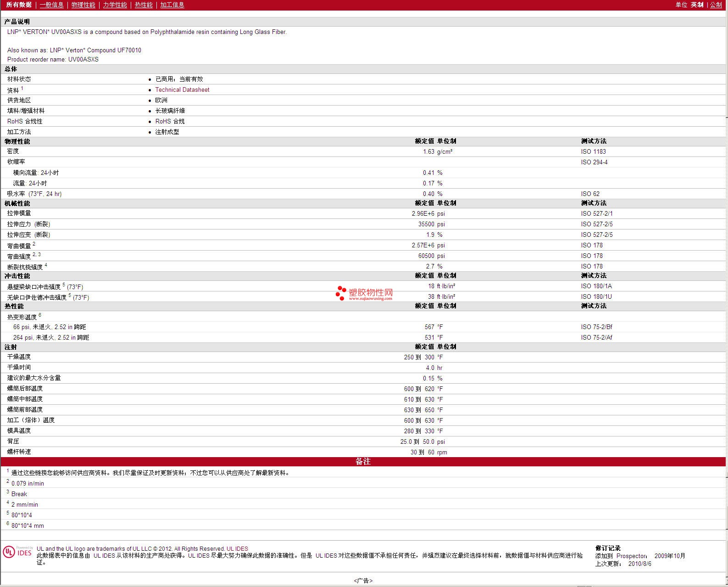Click UL IDES link before 对这些数据值不承担
Viewport: 728px width, 587px height.
(x=326, y=556)
